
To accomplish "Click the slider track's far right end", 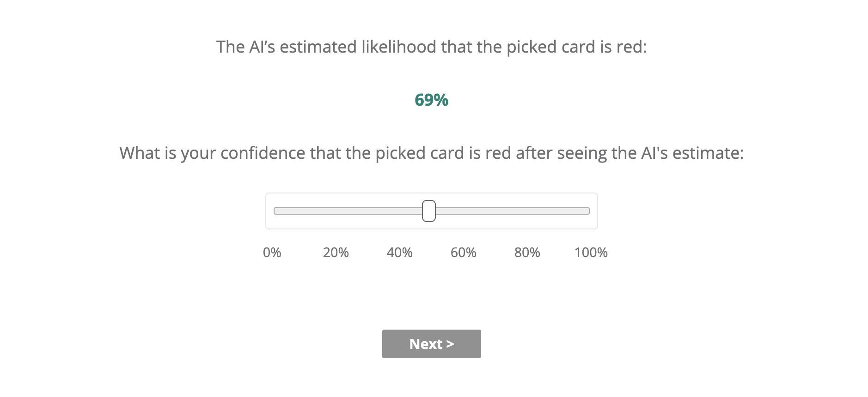I will tap(587, 211).
